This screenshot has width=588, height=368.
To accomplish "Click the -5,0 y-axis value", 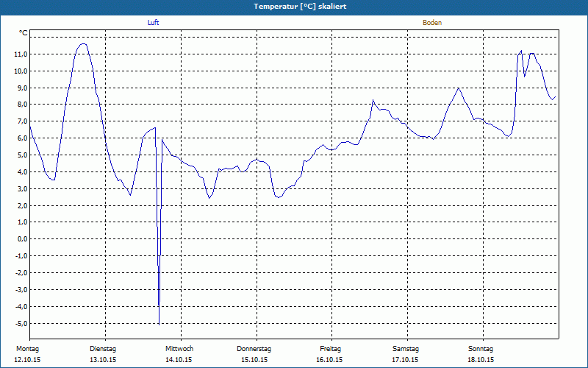I will point(21,324).
